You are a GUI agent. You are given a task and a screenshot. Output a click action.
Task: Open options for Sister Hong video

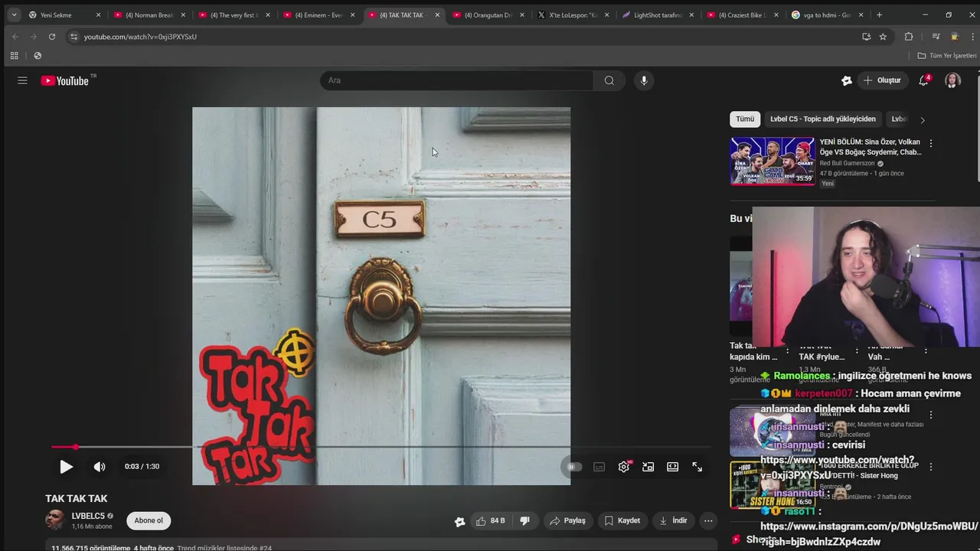tap(931, 467)
